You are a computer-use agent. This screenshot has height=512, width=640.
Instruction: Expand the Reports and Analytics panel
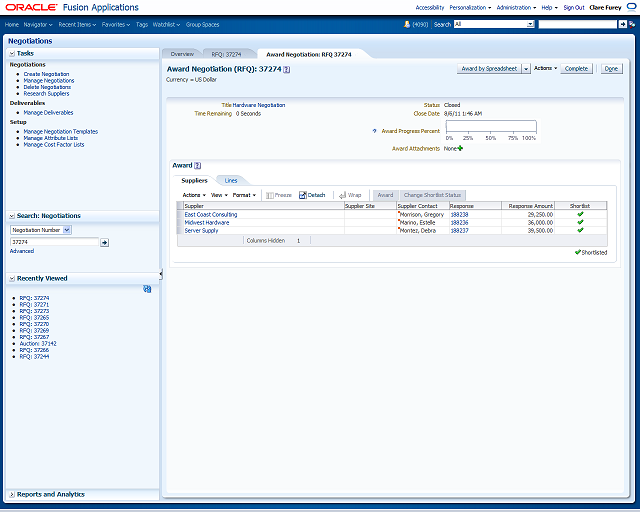point(12,494)
